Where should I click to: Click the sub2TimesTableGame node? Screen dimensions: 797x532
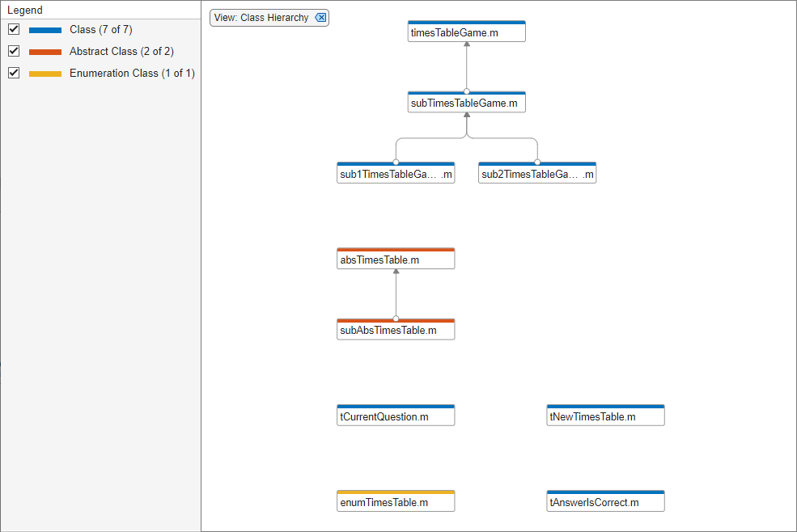[x=537, y=174]
